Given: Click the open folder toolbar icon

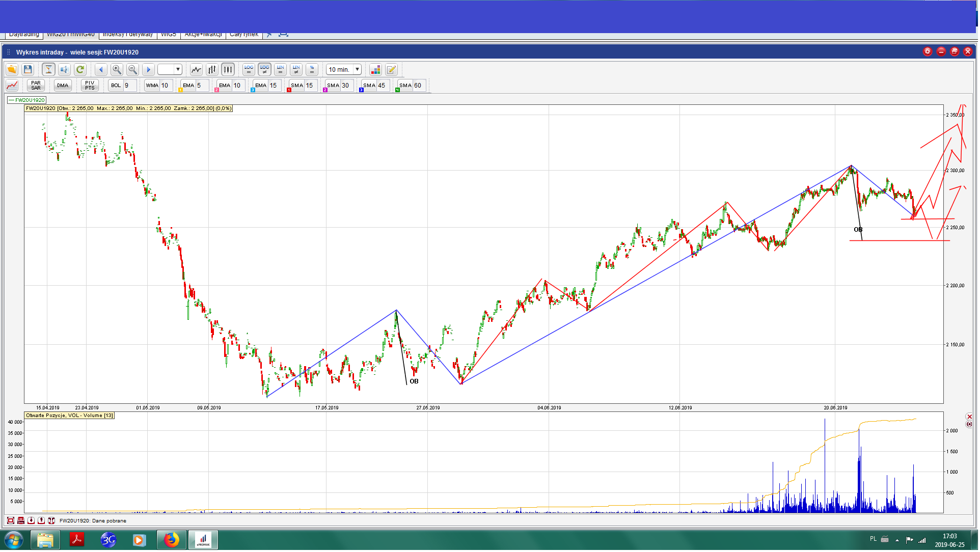Looking at the screenshot, I should pyautogui.click(x=12, y=70).
